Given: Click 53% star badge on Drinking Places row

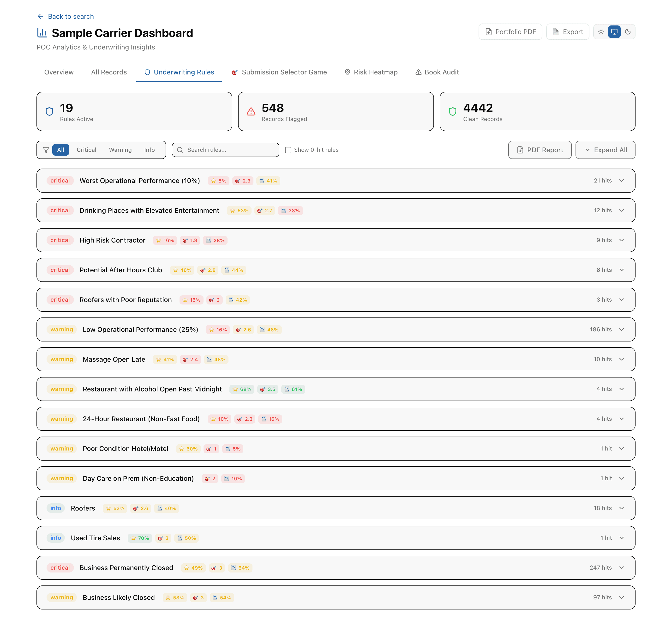Looking at the screenshot, I should click(239, 211).
